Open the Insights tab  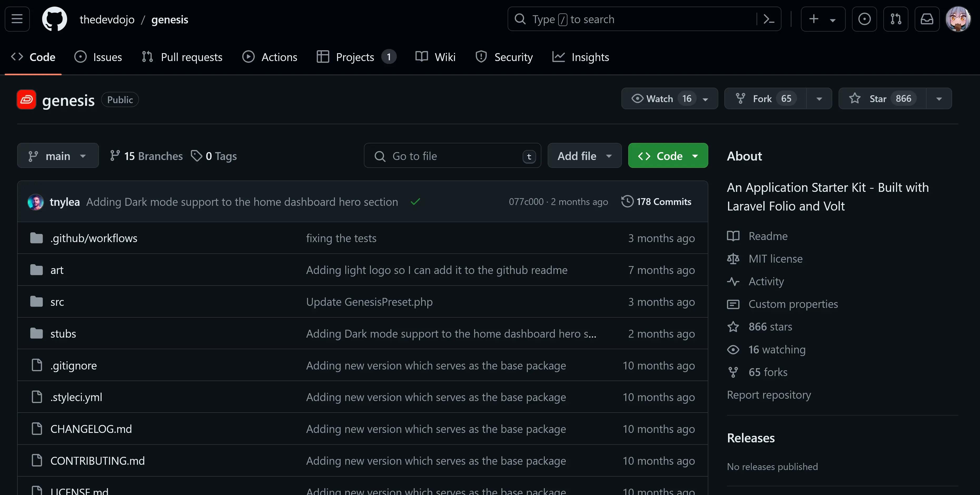[x=581, y=57]
